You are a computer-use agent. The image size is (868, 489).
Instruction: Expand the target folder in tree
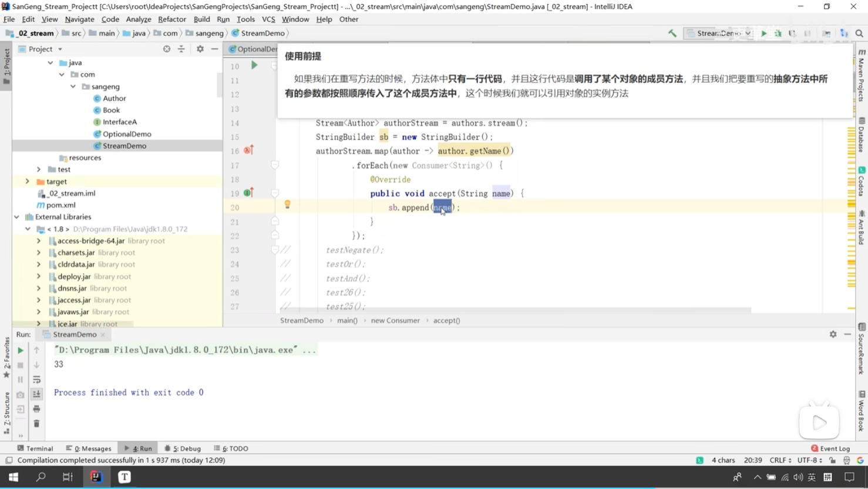point(27,182)
